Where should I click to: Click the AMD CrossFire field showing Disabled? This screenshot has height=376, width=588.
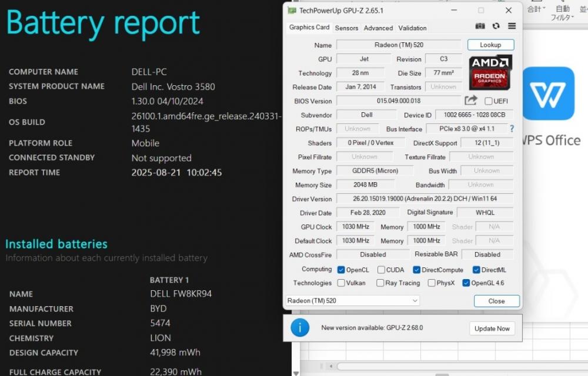pos(373,254)
